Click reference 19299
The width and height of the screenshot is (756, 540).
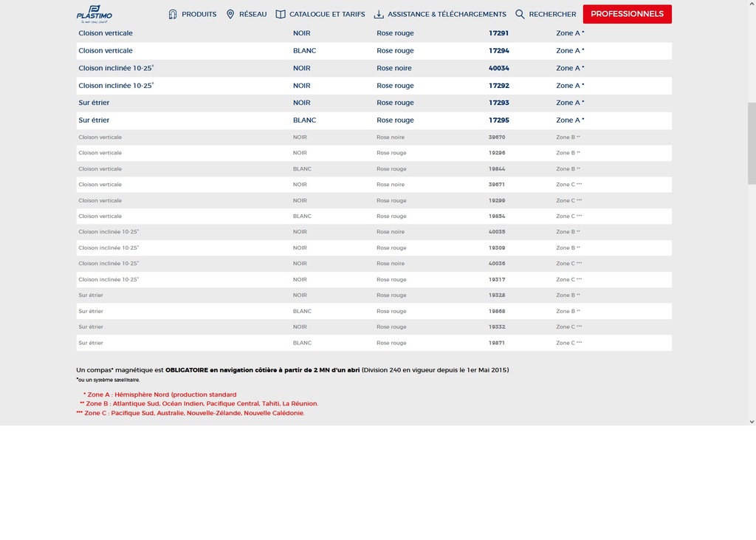coord(497,200)
